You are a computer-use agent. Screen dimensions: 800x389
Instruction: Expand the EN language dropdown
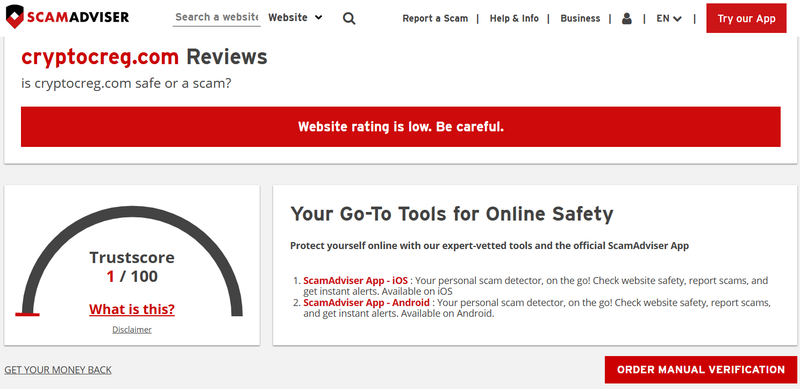point(669,18)
